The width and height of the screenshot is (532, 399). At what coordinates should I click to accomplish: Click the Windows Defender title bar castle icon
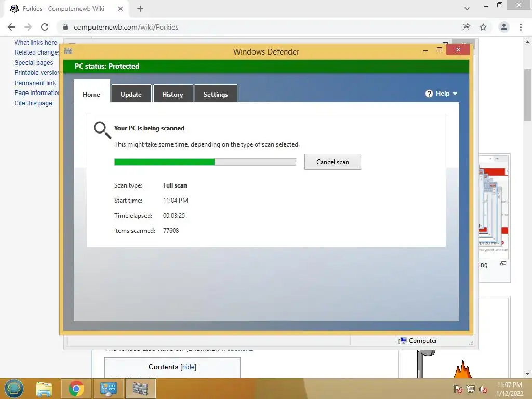(68, 51)
